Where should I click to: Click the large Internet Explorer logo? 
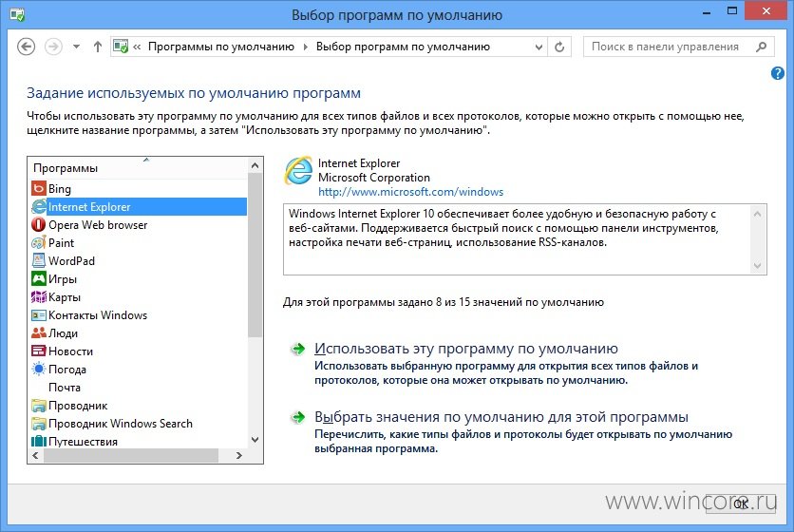click(298, 170)
